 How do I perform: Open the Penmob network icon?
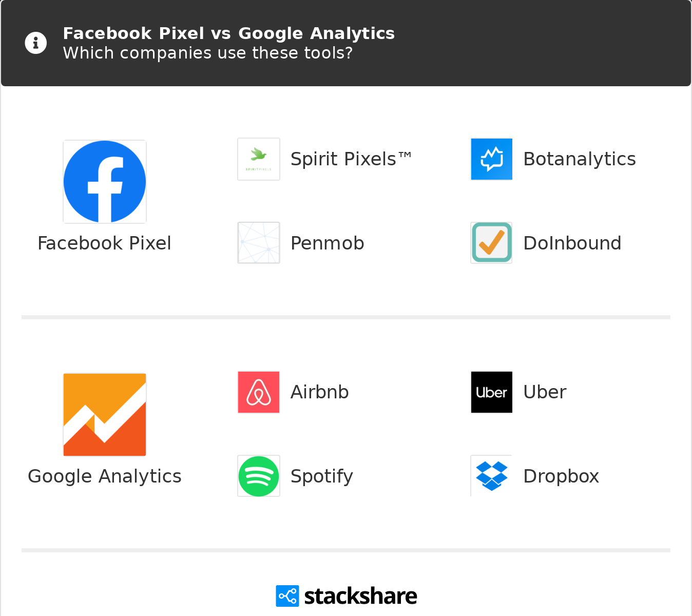[x=259, y=243]
